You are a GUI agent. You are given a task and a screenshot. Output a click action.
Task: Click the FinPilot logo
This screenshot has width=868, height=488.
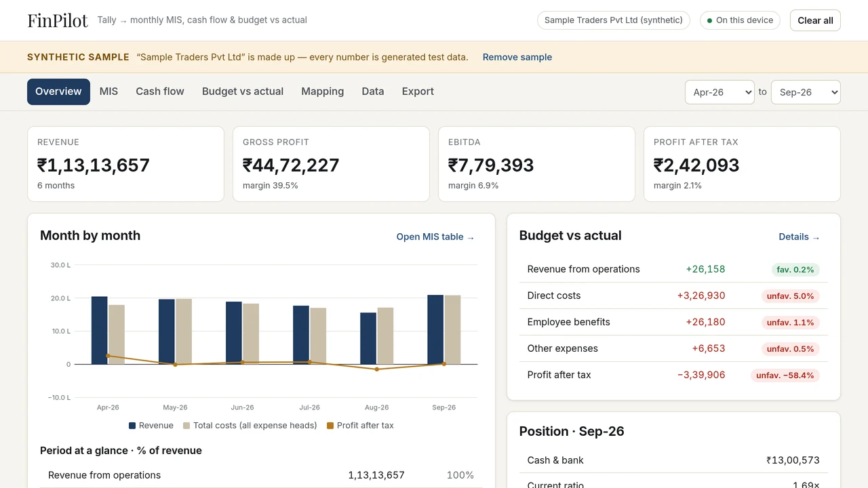[58, 20]
